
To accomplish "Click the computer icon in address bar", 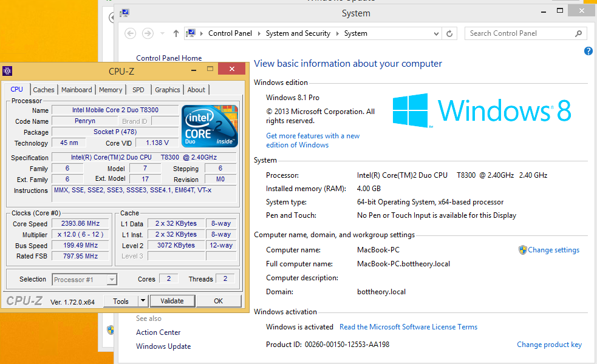I will [191, 33].
